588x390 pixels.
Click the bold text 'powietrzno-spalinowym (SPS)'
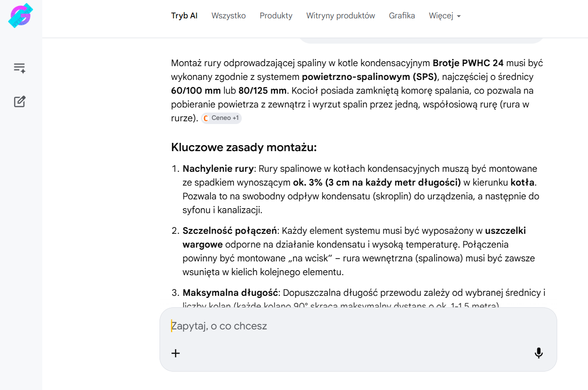pyautogui.click(x=370, y=77)
